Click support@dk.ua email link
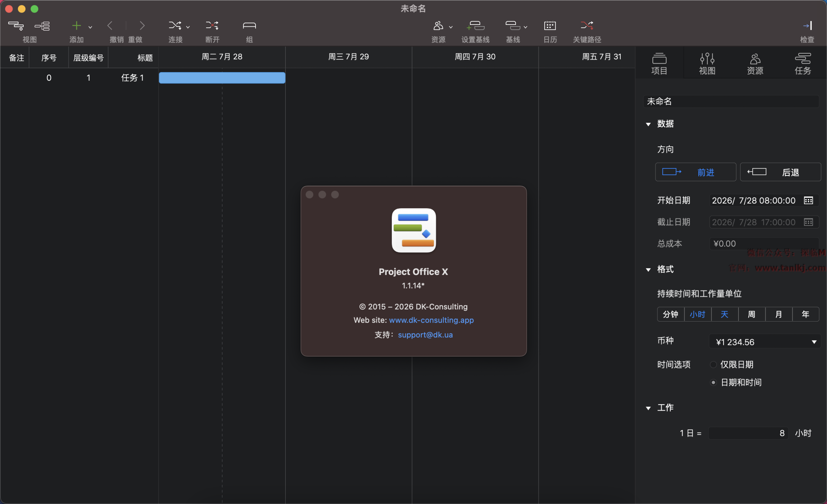 tap(425, 335)
